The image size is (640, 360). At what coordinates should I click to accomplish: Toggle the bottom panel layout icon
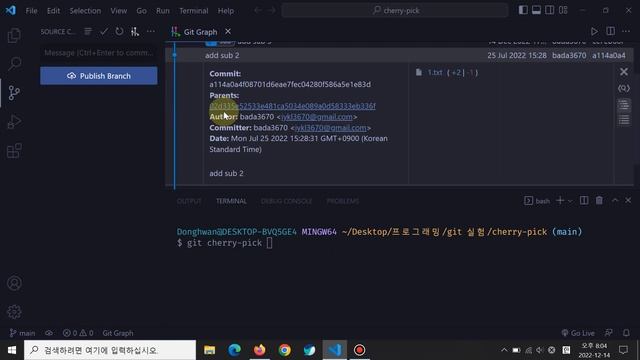click(x=536, y=10)
